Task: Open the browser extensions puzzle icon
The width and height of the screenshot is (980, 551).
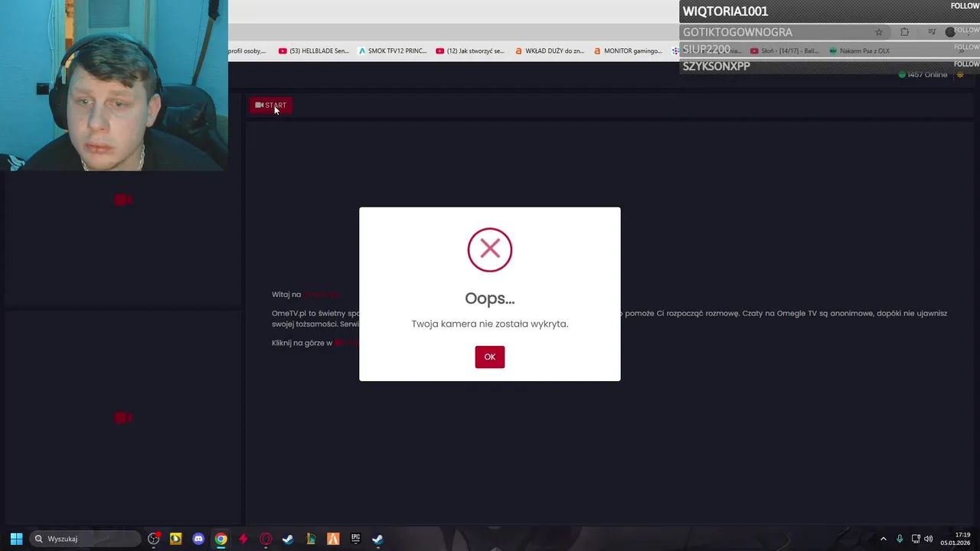Action: pyautogui.click(x=905, y=32)
